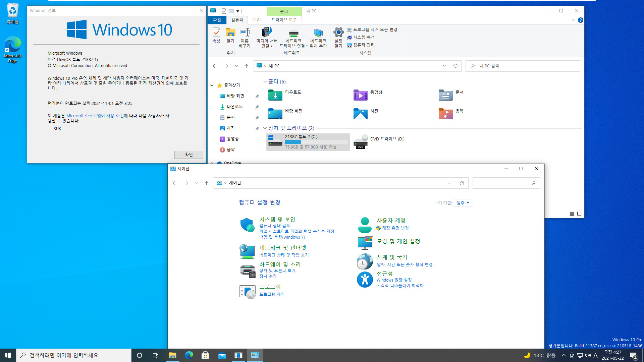Viewport: 644px width, 362px height.
Task: Click the 내 PC 검색 search box
Action: [x=523, y=66]
